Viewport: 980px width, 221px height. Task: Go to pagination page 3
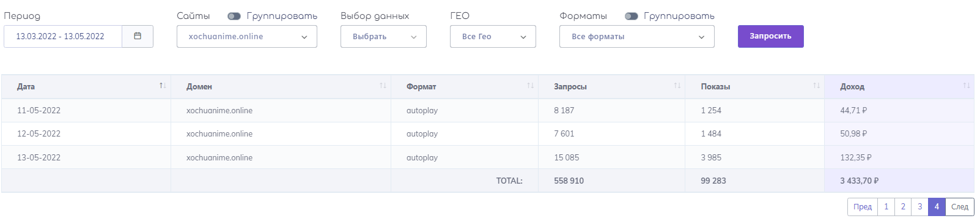coord(919,207)
